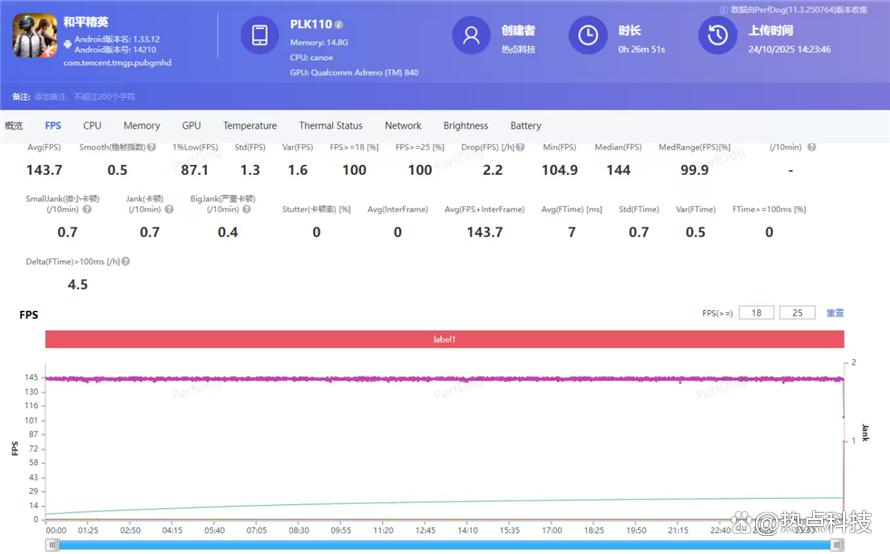Viewport: 890px width, 554px height.
Task: Open help icon for Delta(FTime)>100ms
Action: [x=125, y=261]
